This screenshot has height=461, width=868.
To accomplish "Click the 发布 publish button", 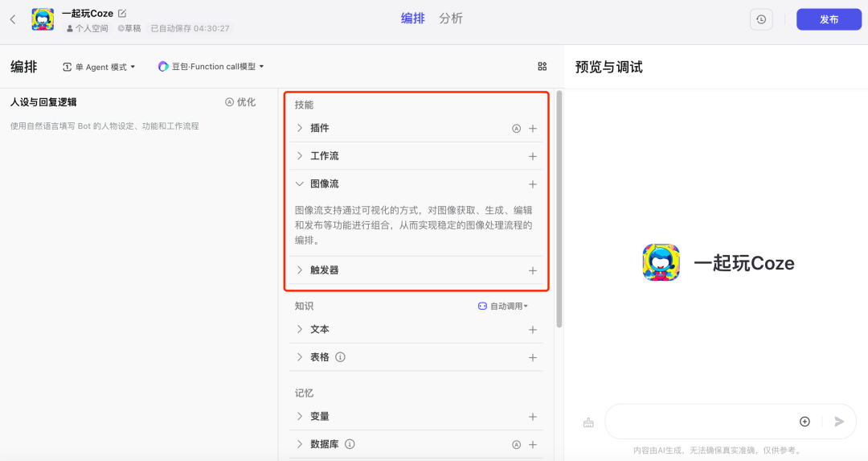I will [829, 19].
